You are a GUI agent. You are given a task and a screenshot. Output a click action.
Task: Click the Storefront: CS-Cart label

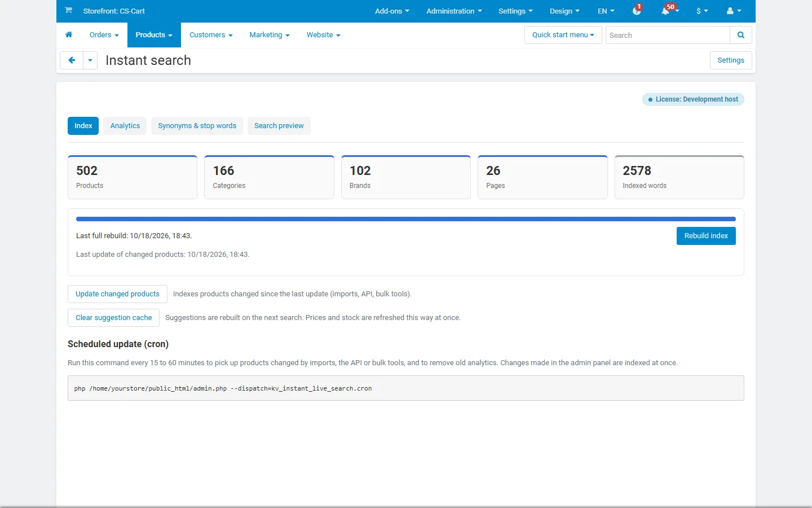click(114, 11)
